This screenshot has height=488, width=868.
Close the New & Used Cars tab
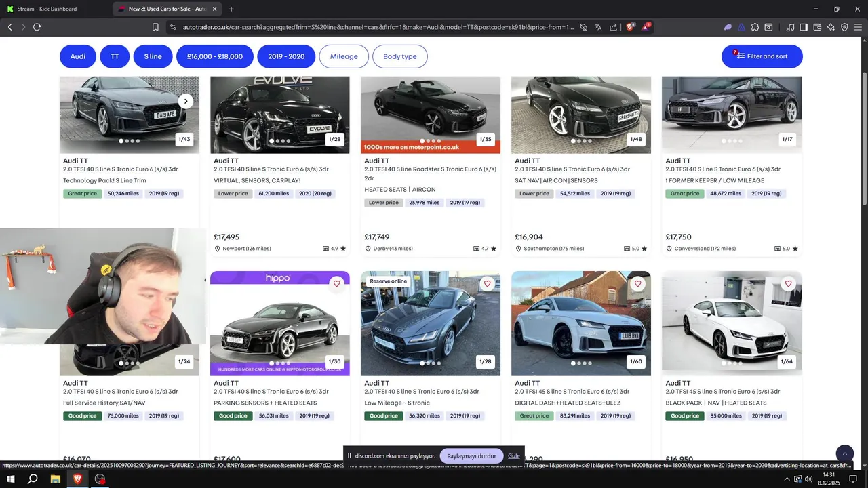pos(215,9)
